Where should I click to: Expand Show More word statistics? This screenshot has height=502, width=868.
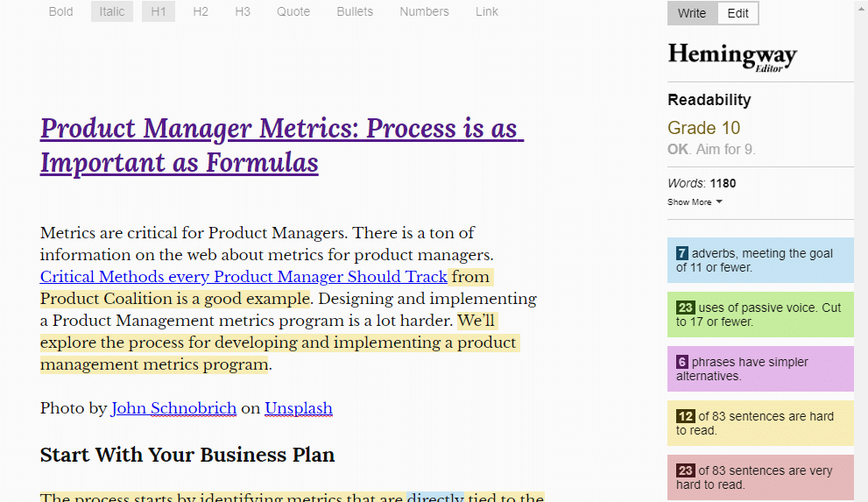click(x=695, y=202)
